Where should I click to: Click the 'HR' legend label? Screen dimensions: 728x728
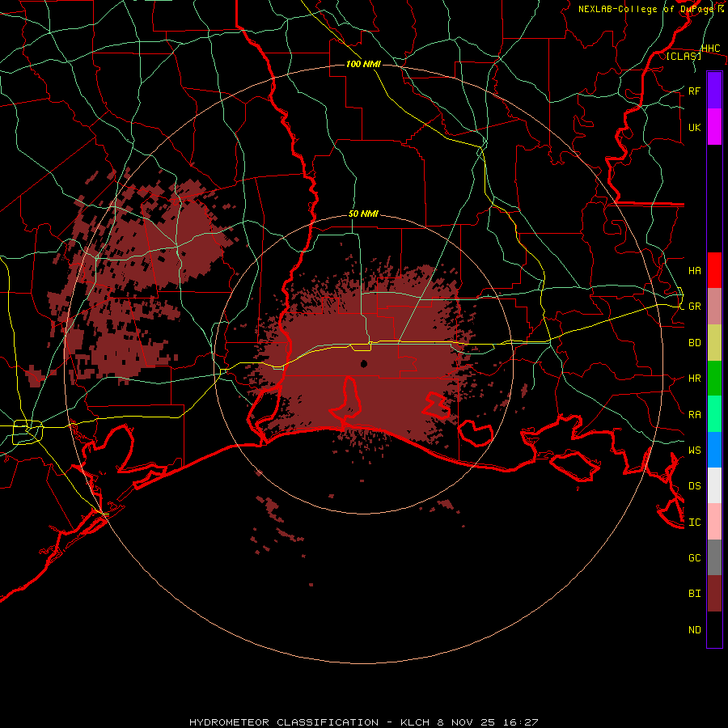click(694, 379)
